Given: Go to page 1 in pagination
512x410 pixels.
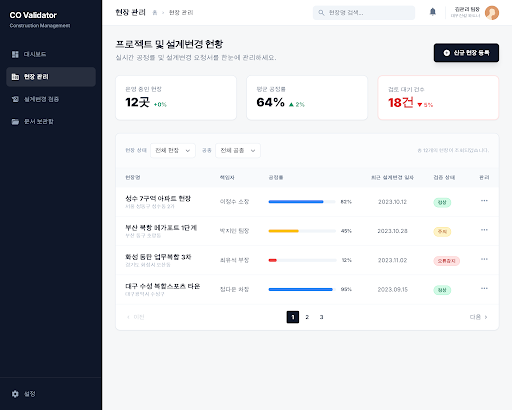Looking at the screenshot, I should [x=293, y=317].
